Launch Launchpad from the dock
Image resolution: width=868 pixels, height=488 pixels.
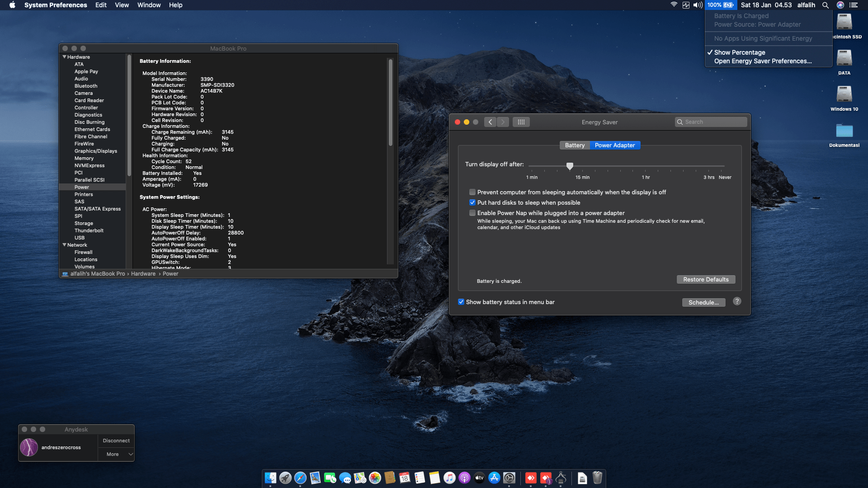tap(285, 478)
